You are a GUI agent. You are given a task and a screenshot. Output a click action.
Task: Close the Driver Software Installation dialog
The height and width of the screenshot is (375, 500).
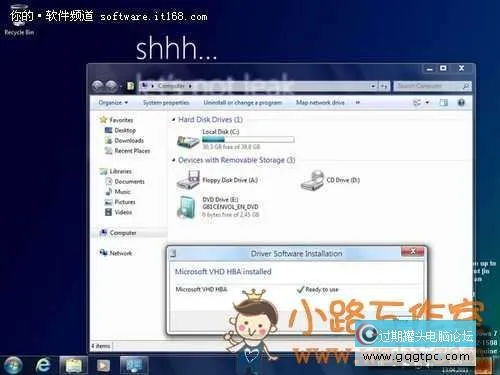tap(413, 251)
